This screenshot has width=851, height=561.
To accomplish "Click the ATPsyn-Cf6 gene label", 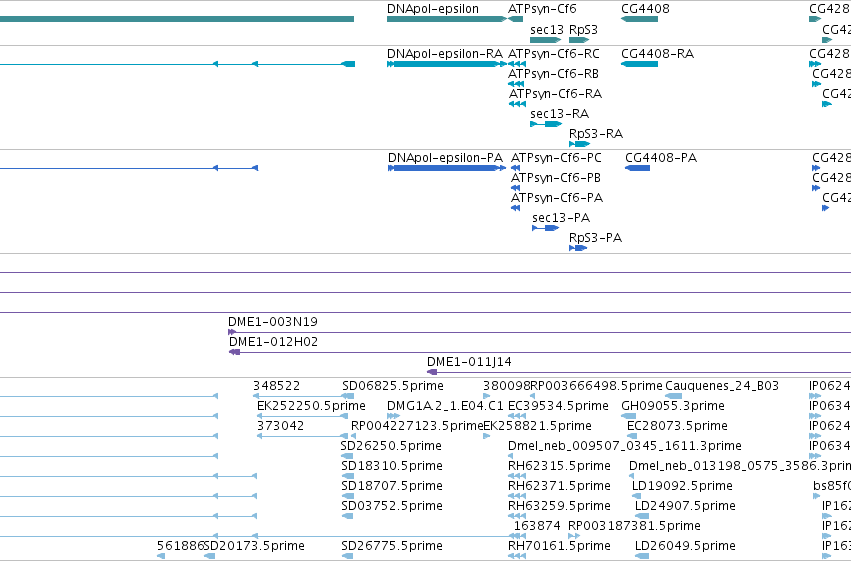I will point(542,9).
